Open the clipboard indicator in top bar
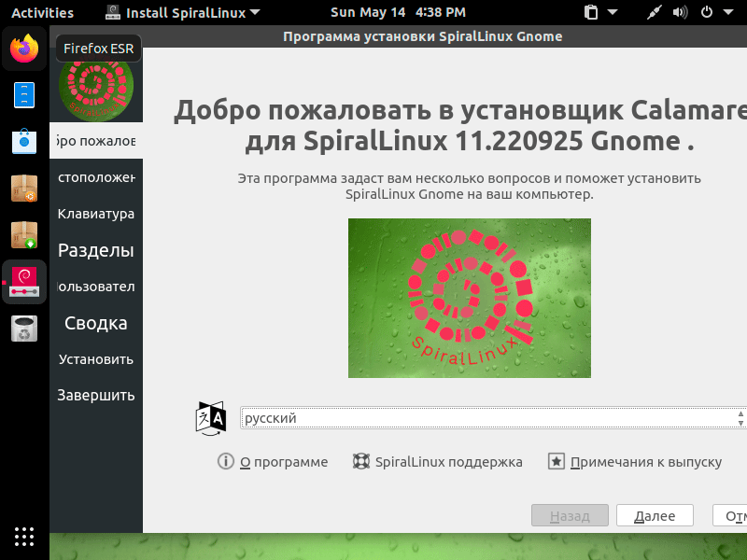The width and height of the screenshot is (747, 560). (x=591, y=12)
